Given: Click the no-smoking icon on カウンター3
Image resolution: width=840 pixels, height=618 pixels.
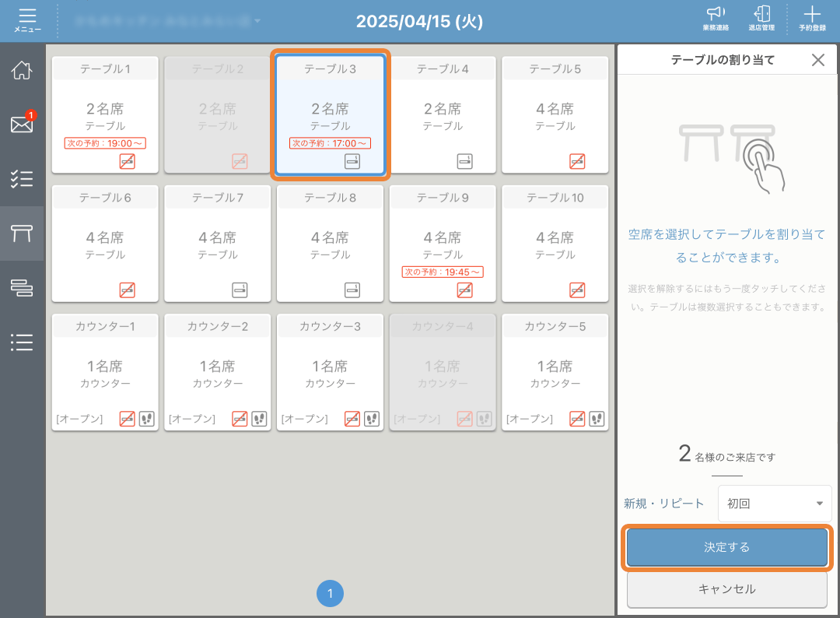Looking at the screenshot, I should click(x=352, y=419).
